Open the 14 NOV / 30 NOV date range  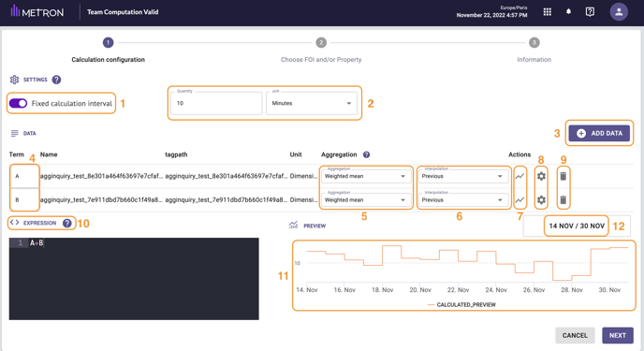(x=577, y=226)
